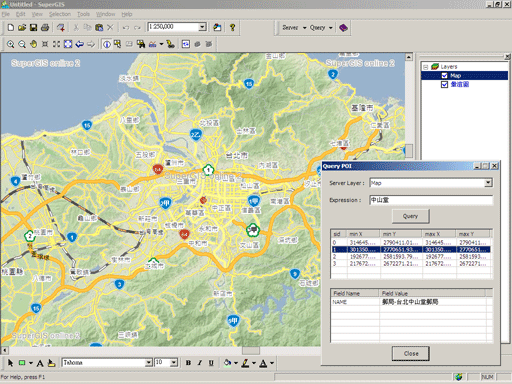Open the File menu
The width and height of the screenshot is (512, 384).
click(x=6, y=14)
